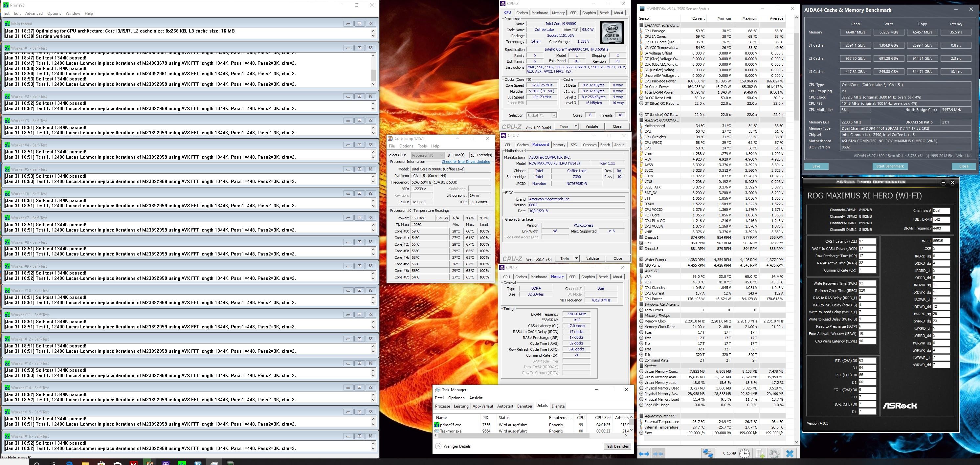Open Prime95 Options menu

point(54,13)
